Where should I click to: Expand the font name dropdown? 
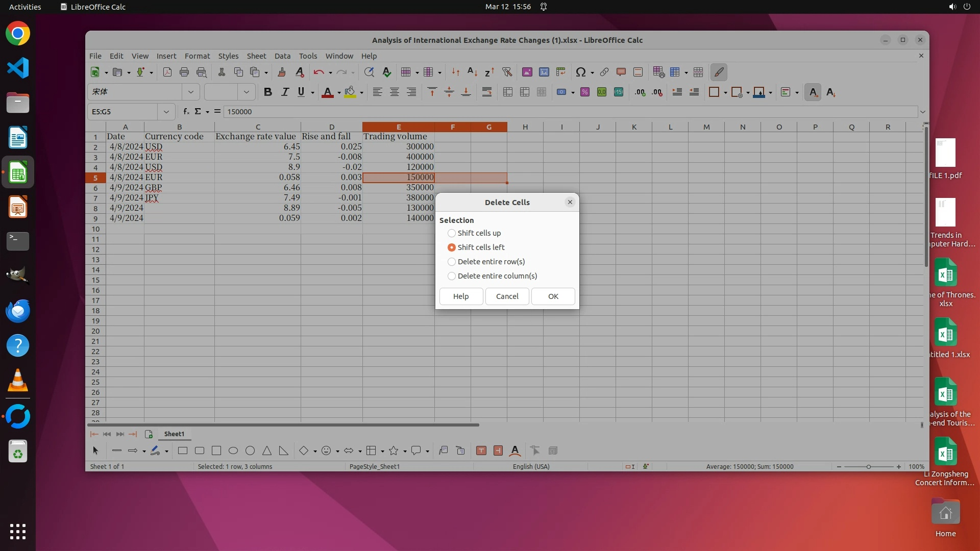191,92
